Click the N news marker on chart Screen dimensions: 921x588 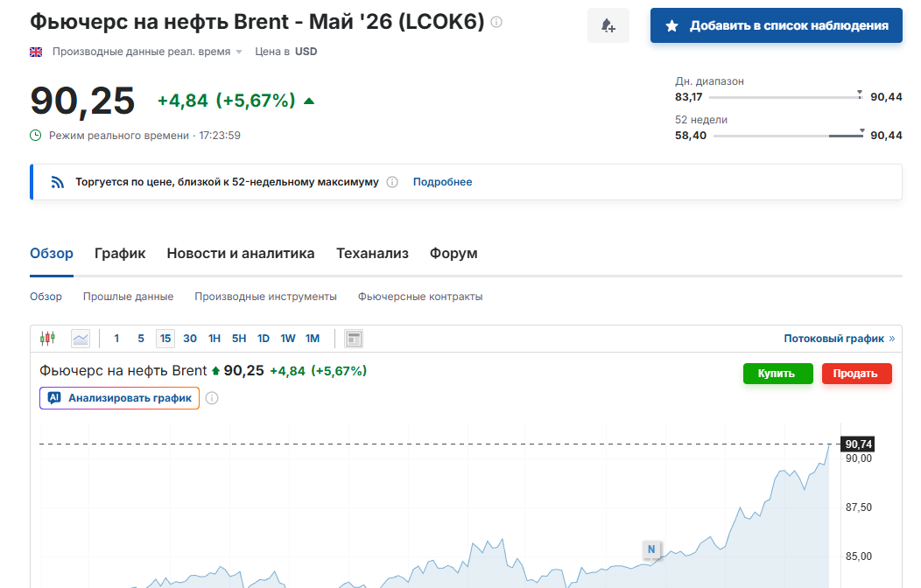(x=650, y=549)
